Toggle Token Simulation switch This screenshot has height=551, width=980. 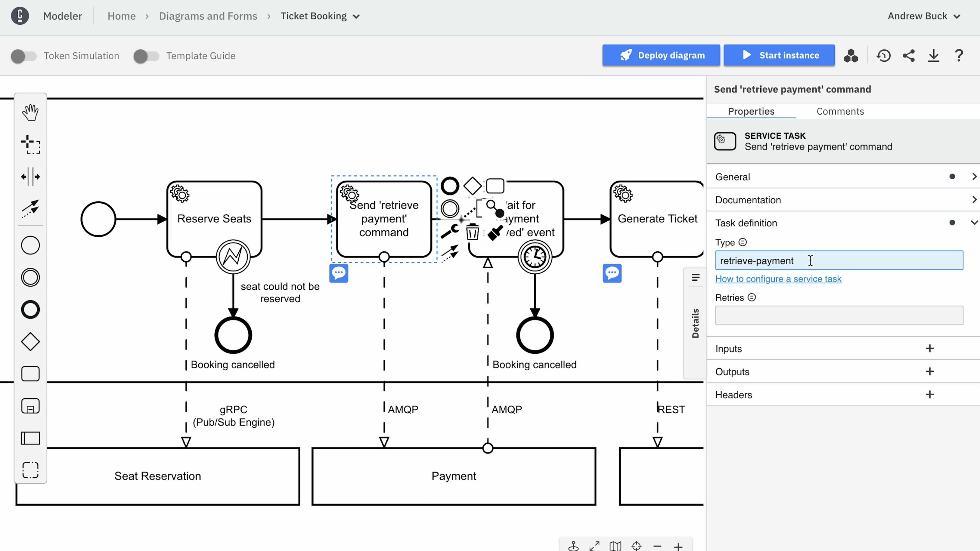pos(23,56)
